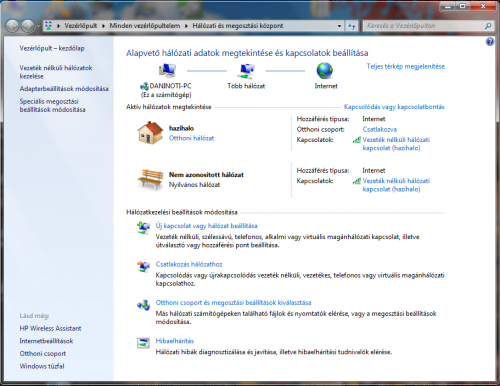Click the house icon of hazihalo network
The image size is (500, 386).
point(150,133)
